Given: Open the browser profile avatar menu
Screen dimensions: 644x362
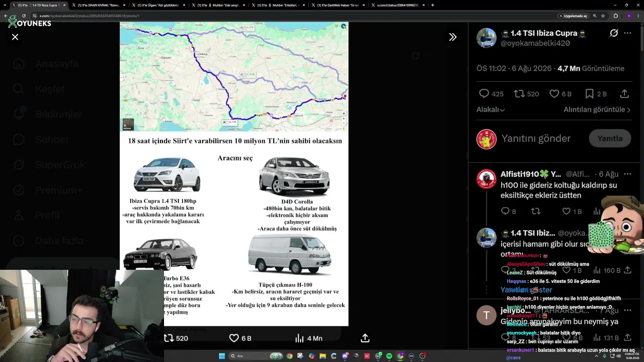Looking at the screenshot, I should pos(628,16).
